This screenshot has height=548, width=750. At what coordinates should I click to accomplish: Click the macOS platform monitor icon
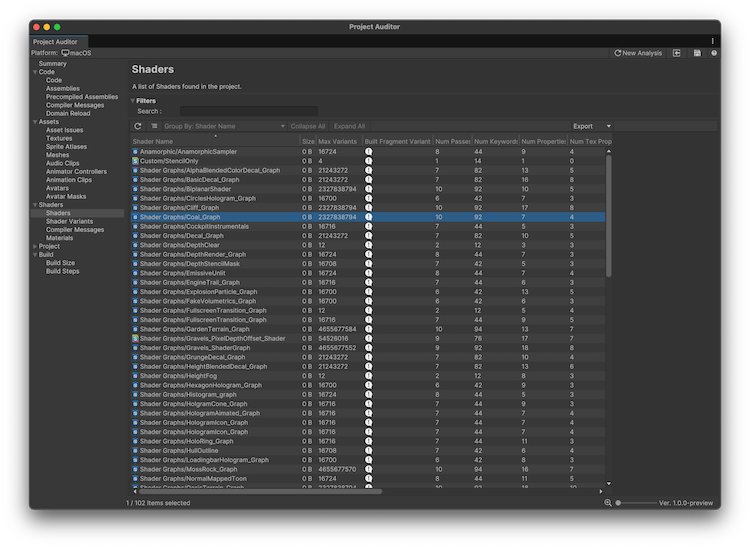(x=65, y=53)
